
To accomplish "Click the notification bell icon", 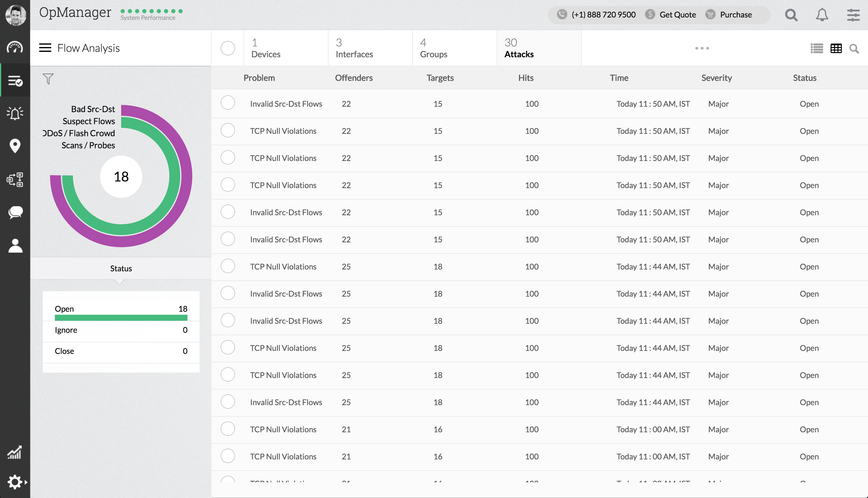I will [x=822, y=15].
